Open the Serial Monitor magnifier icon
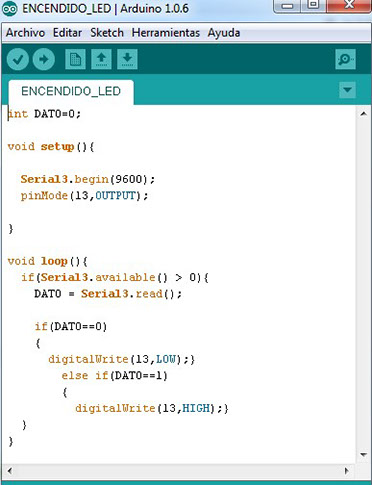Image resolution: width=372 pixels, height=485 pixels. point(345,59)
